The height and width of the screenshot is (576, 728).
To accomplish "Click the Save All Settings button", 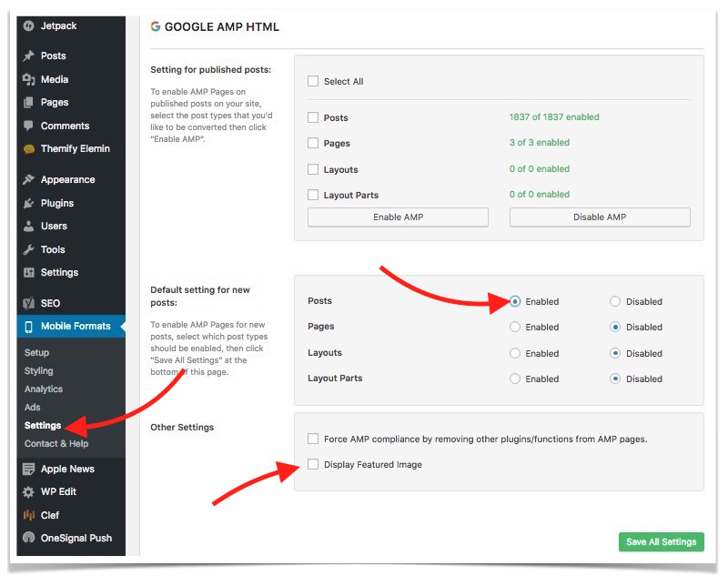I will click(661, 542).
